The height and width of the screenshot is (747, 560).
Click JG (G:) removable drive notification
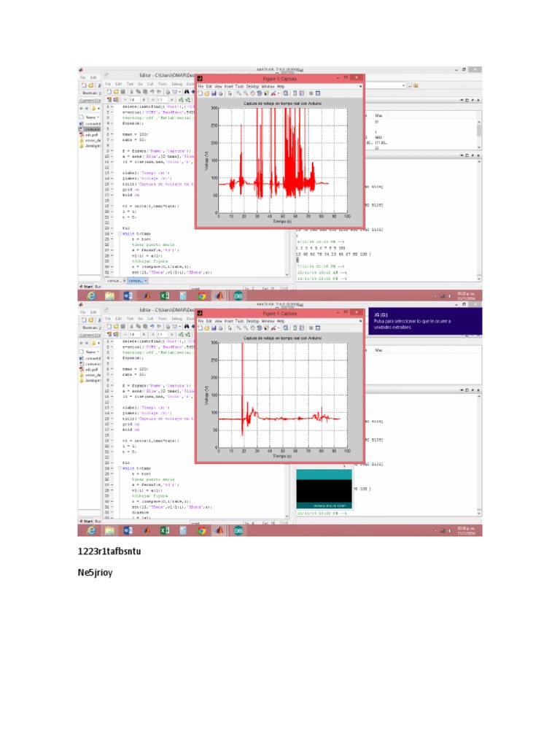point(425,321)
